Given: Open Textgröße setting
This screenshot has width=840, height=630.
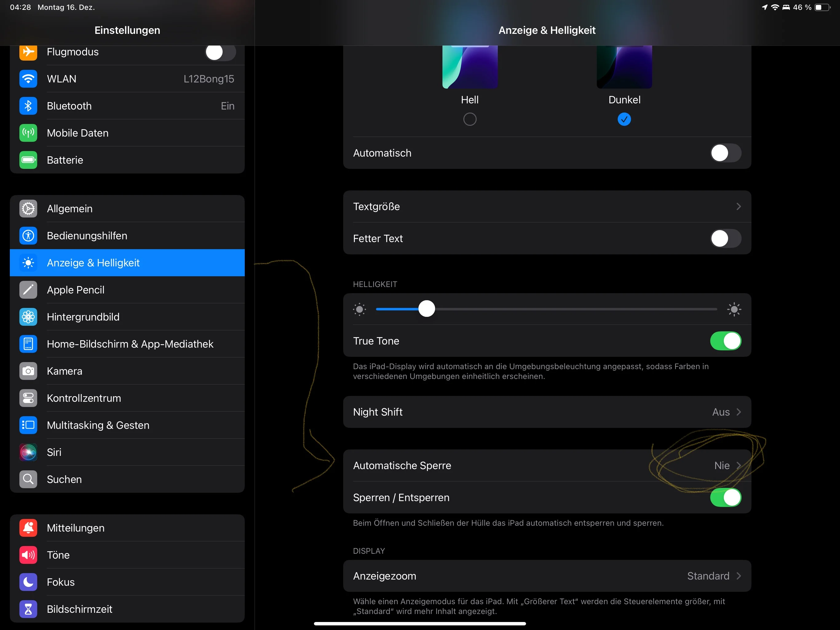Looking at the screenshot, I should coord(547,206).
